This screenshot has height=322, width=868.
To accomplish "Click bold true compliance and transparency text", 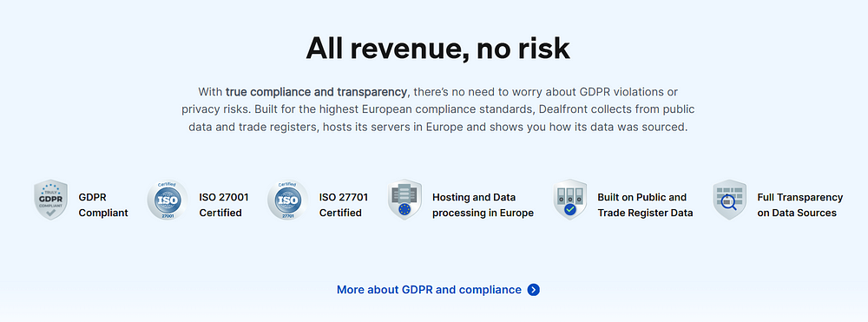I will click(x=317, y=91).
